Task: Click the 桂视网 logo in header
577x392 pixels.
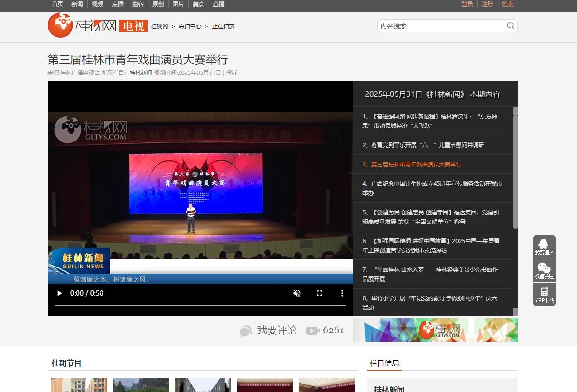Action: pos(82,25)
